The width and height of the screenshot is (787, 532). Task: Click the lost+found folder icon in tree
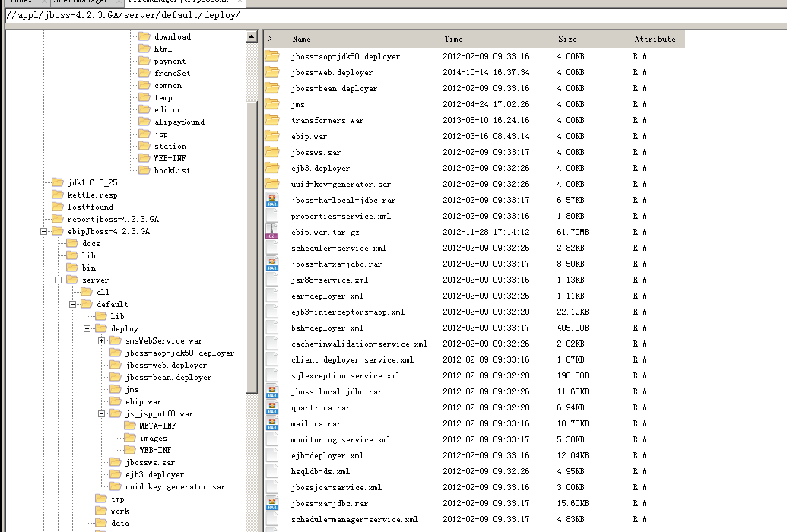58,206
